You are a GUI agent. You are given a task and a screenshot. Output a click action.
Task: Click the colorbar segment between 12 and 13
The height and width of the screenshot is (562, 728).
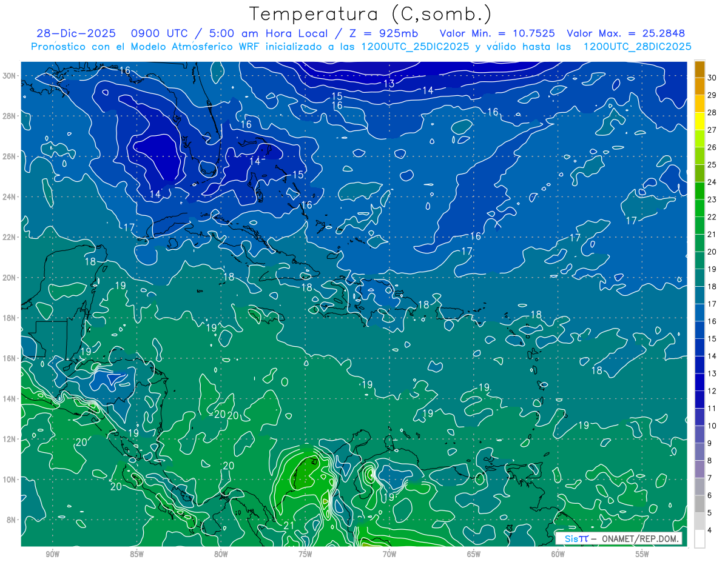coord(700,383)
